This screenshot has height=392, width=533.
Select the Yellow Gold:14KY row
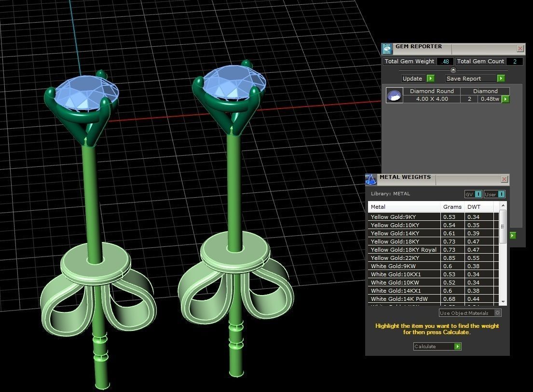(433, 233)
